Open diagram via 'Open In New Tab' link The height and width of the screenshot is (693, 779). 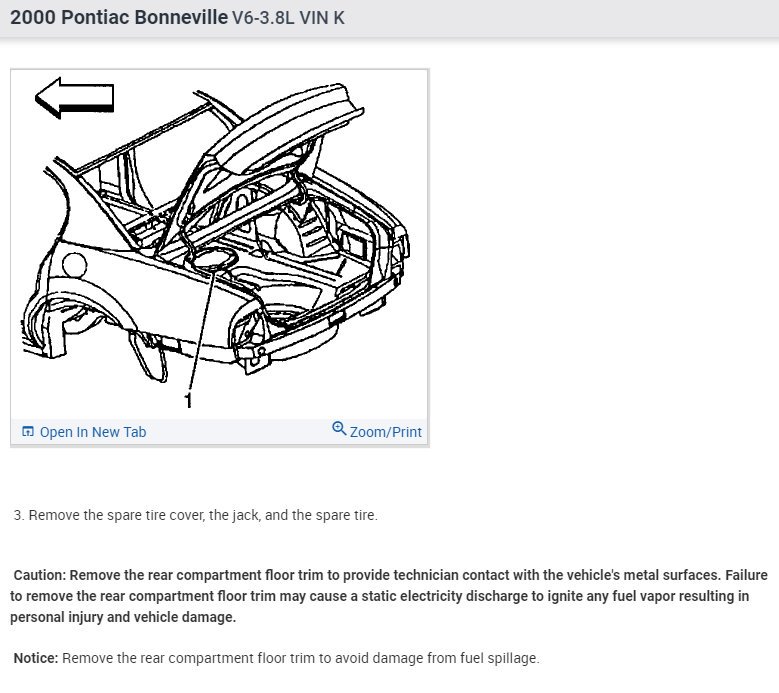(x=93, y=432)
